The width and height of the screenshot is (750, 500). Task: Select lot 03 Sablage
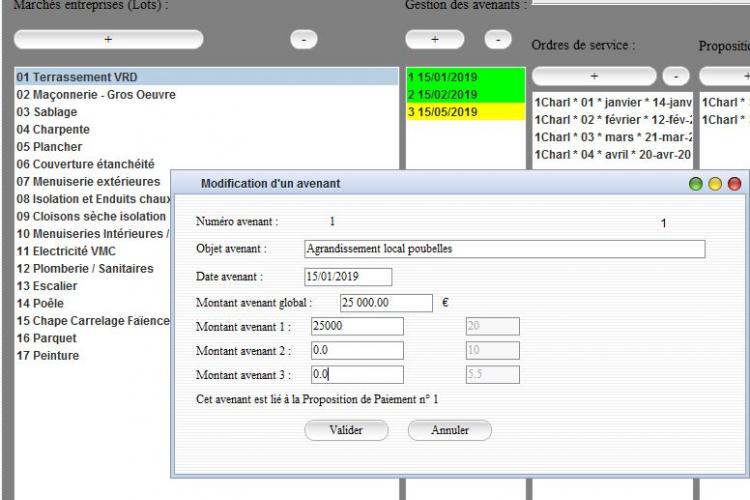click(x=207, y=112)
